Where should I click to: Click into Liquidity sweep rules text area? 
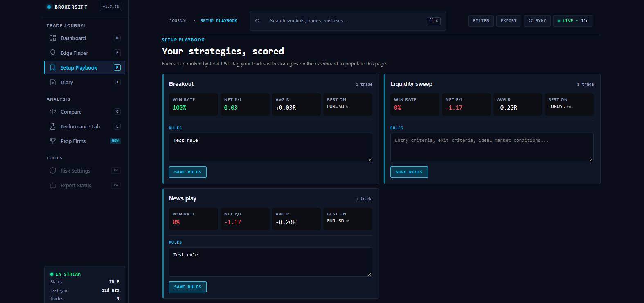492,148
